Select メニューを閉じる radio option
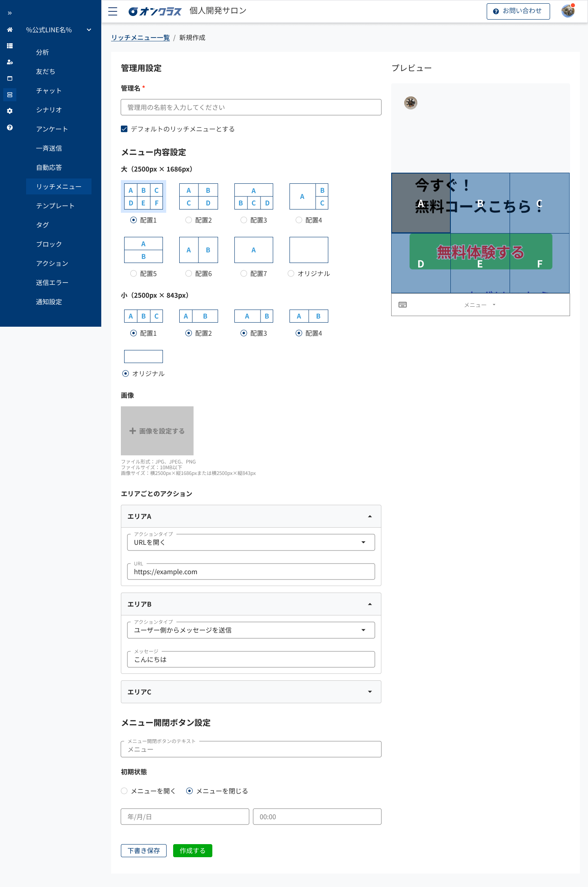Screen dimensions: 588x887 point(189,791)
